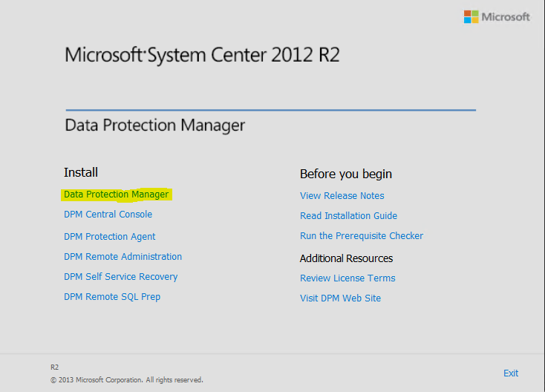Screen dimensions: 545x392
Task: Click the Microsoft logo in the corner
Action: (x=496, y=16)
